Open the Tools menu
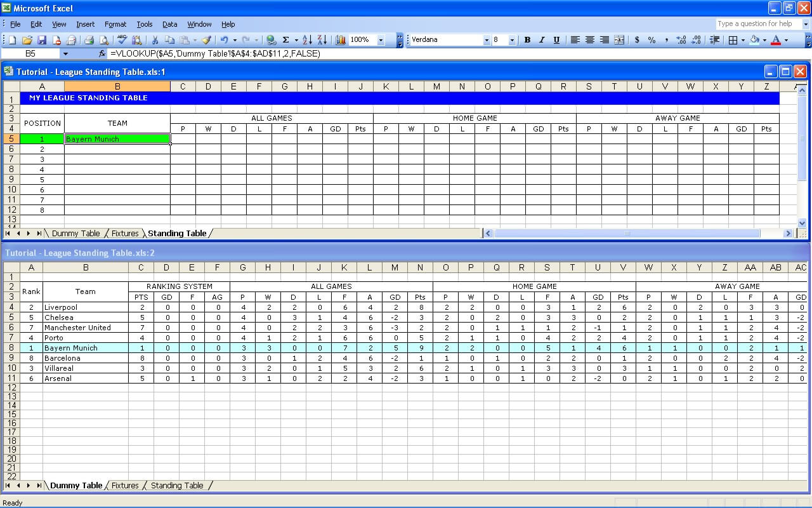Image resolution: width=812 pixels, height=508 pixels. tap(145, 24)
